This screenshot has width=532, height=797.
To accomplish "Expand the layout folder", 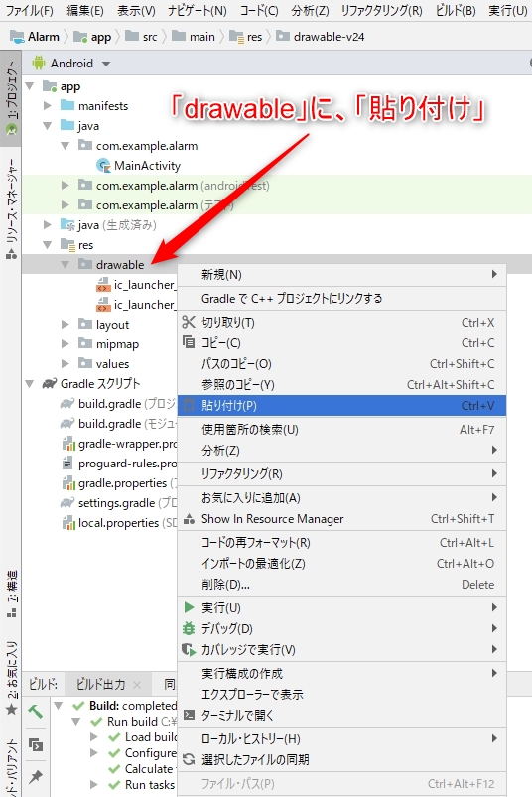I will [x=66, y=325].
